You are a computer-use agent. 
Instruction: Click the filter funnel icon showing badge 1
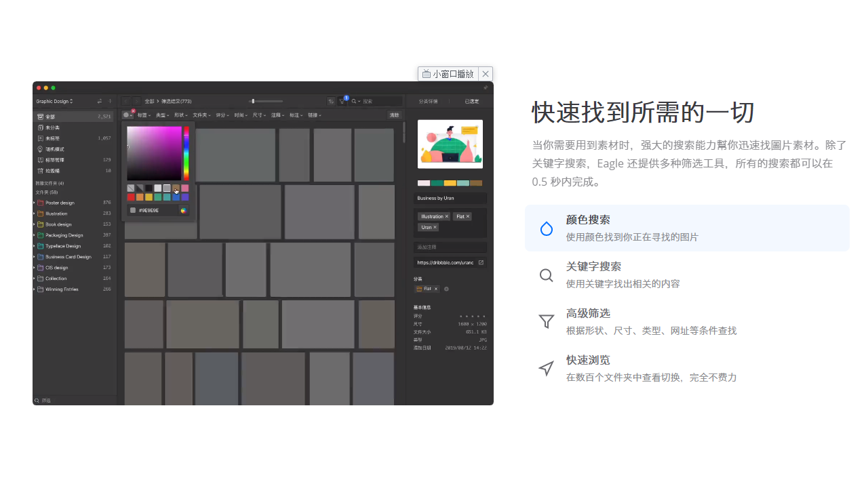(x=342, y=101)
